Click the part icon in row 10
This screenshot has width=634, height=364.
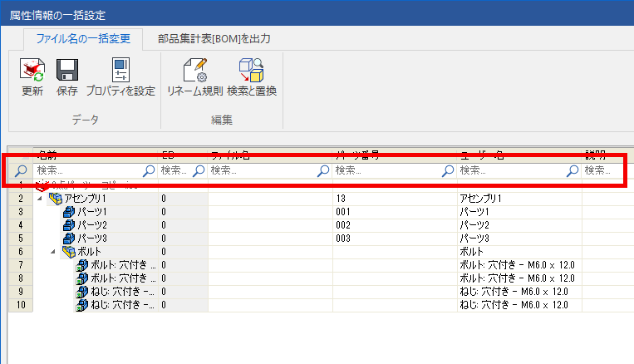(x=82, y=305)
